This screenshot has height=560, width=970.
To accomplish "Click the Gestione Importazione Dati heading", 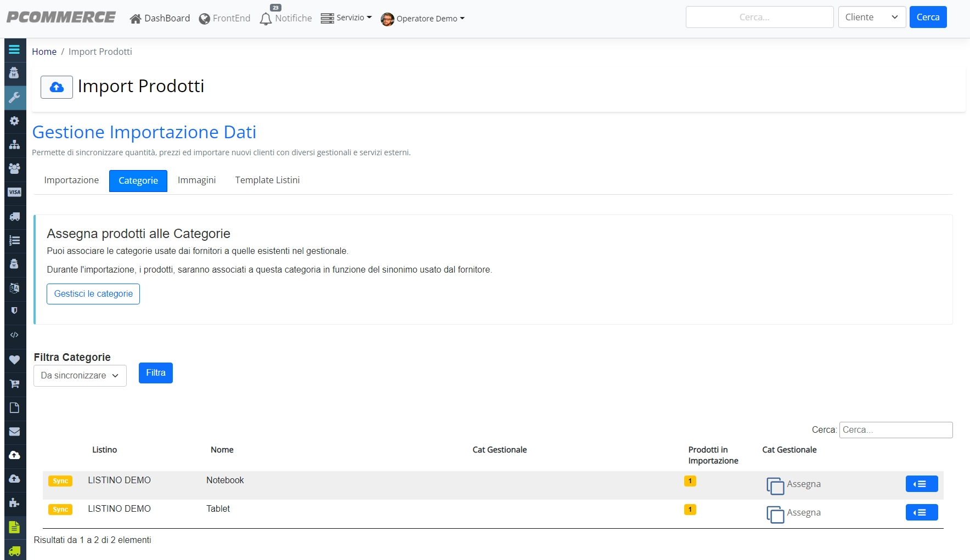I will [144, 132].
